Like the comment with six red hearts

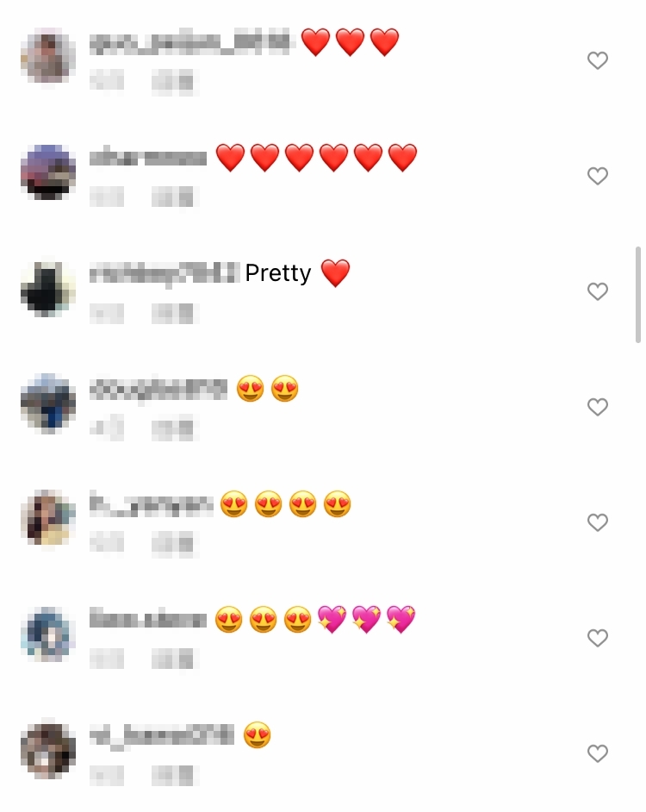[x=598, y=176]
